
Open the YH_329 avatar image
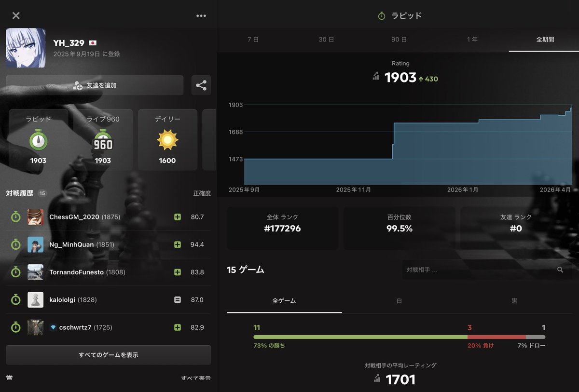click(x=26, y=48)
